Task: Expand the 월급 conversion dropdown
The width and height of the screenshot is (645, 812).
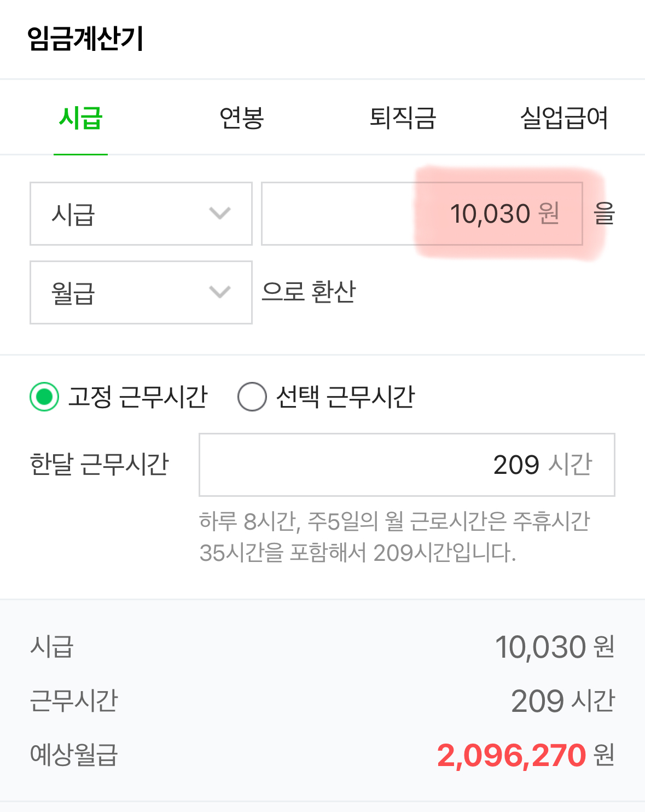Action: [141, 292]
